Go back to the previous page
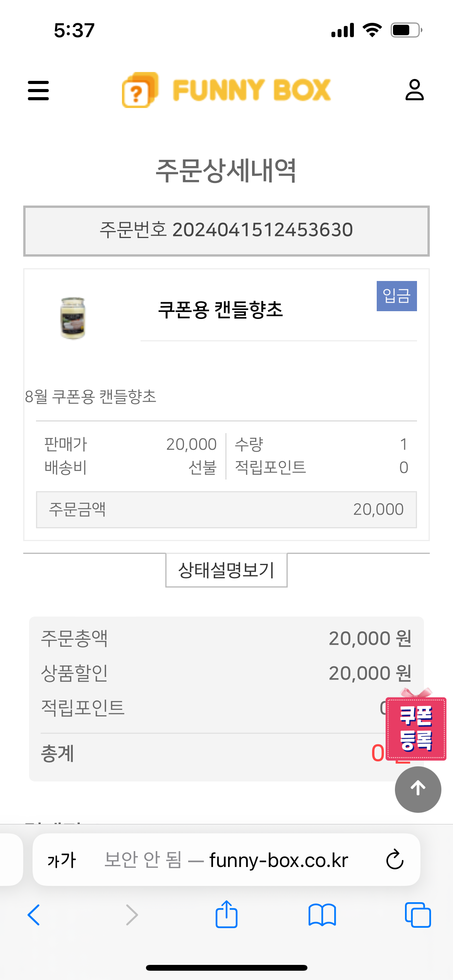Screen dimensions: 453x980 pyautogui.click(x=34, y=915)
